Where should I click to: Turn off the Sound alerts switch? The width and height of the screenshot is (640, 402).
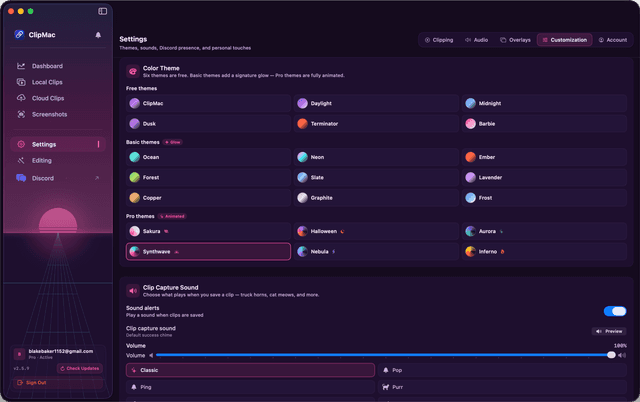[x=615, y=311]
